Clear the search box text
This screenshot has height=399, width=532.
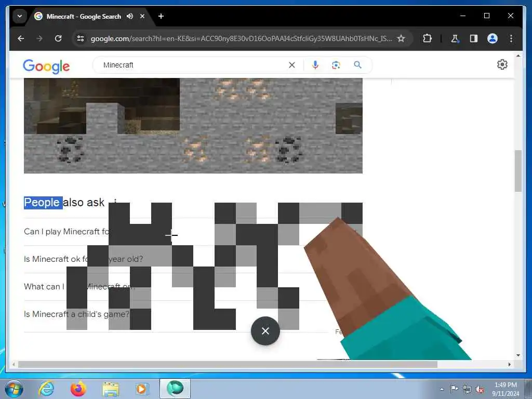pos(292,65)
